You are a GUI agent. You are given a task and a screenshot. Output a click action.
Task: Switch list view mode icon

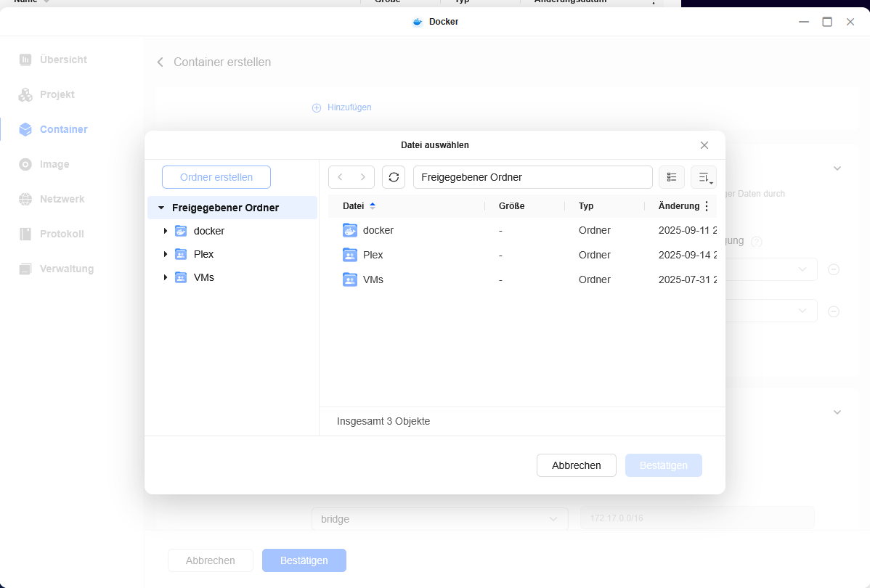click(x=671, y=178)
